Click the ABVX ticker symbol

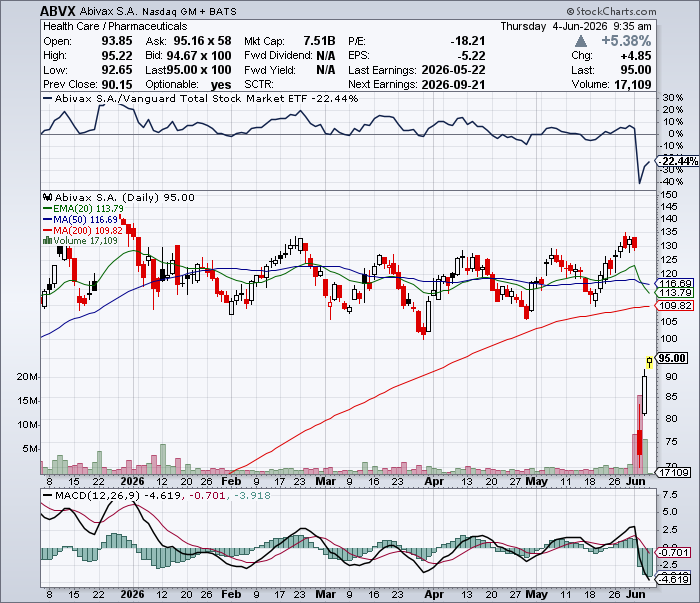[x=58, y=11]
